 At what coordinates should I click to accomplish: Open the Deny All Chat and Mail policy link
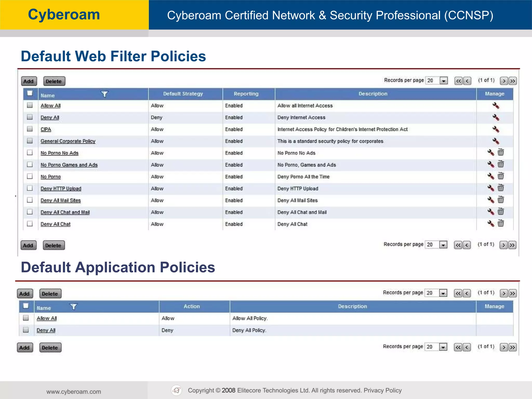65,212
